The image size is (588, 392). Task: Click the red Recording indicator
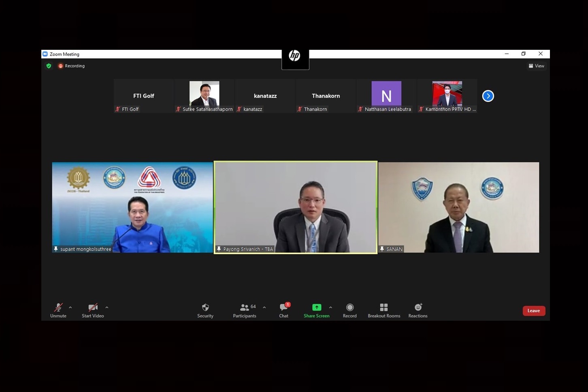click(72, 66)
